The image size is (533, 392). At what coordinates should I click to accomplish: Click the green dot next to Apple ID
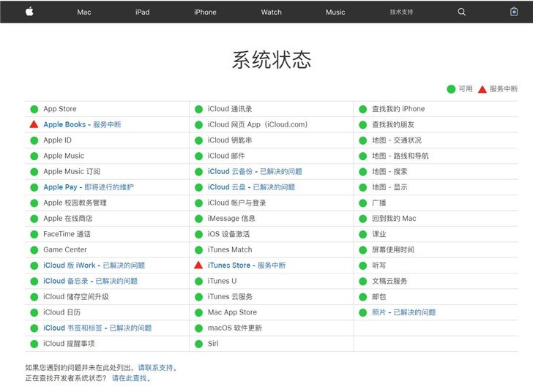point(34,140)
